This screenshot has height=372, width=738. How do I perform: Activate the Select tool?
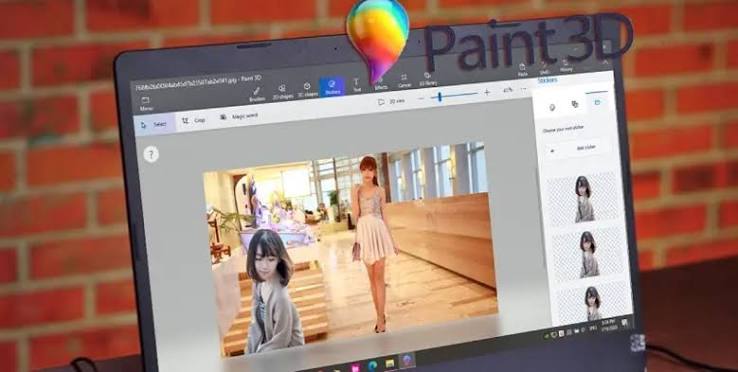point(154,125)
